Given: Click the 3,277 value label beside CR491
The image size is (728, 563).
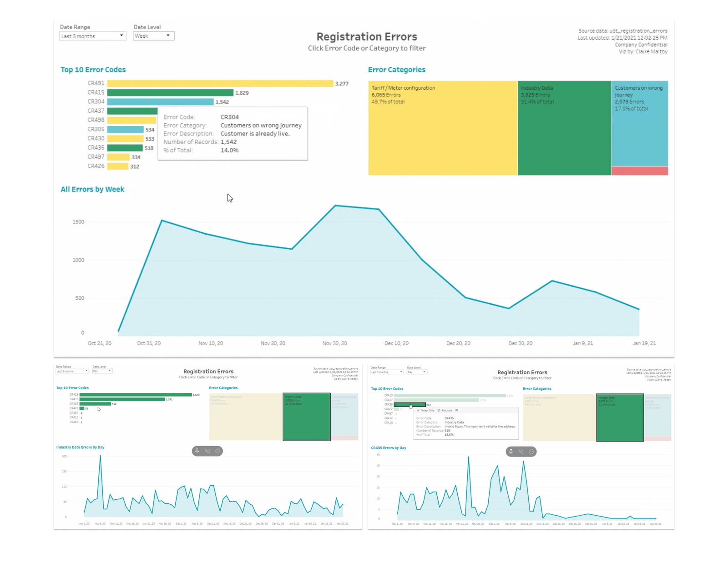Looking at the screenshot, I should pos(342,84).
